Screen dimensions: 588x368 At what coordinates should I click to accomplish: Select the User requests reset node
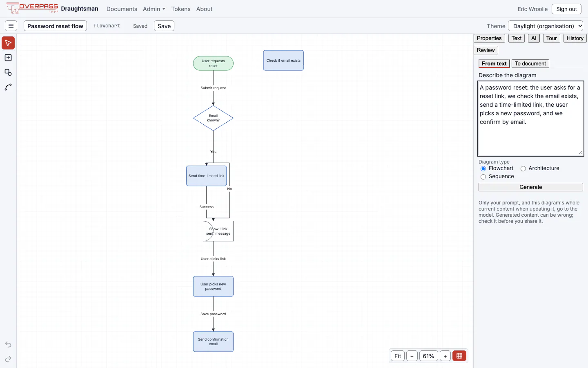(x=213, y=63)
